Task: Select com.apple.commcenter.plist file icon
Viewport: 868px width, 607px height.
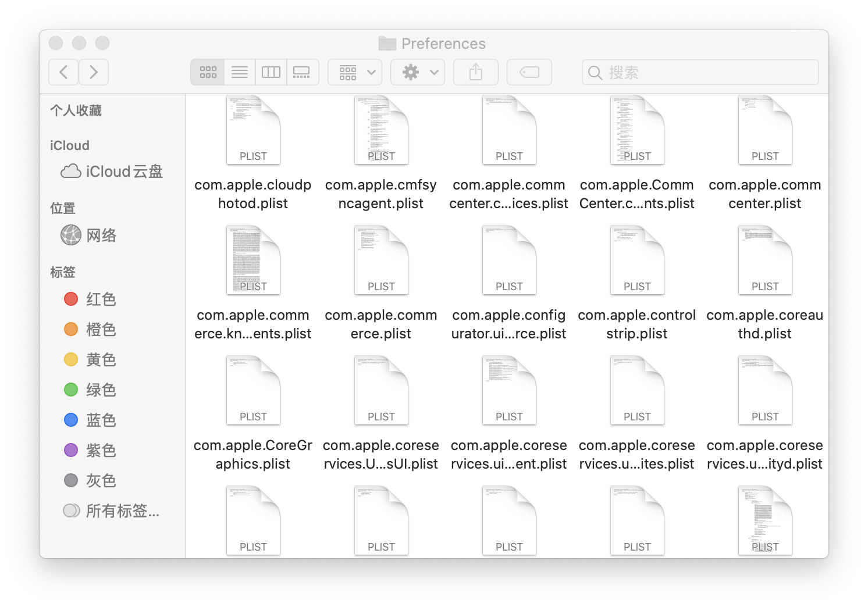Action: (765, 130)
